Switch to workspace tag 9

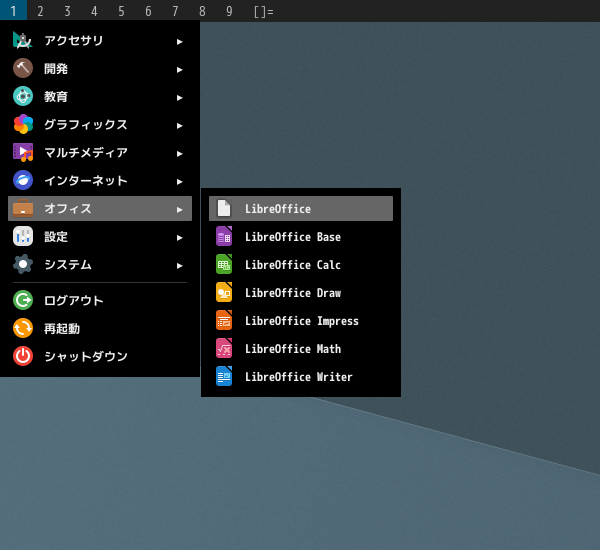pyautogui.click(x=229, y=11)
